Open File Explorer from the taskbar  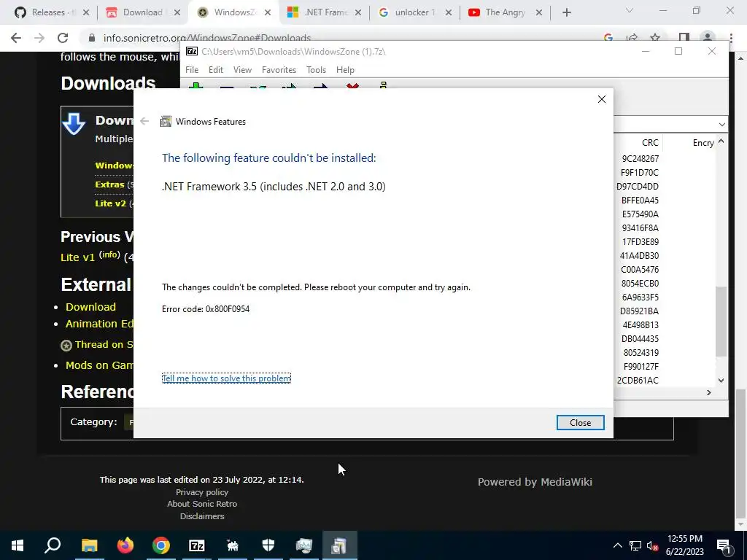[89, 545]
